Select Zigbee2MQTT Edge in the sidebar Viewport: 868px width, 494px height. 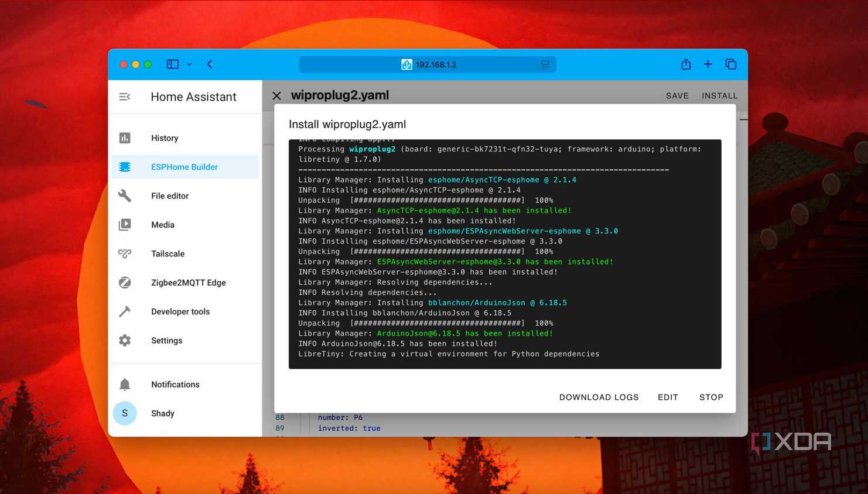(185, 283)
